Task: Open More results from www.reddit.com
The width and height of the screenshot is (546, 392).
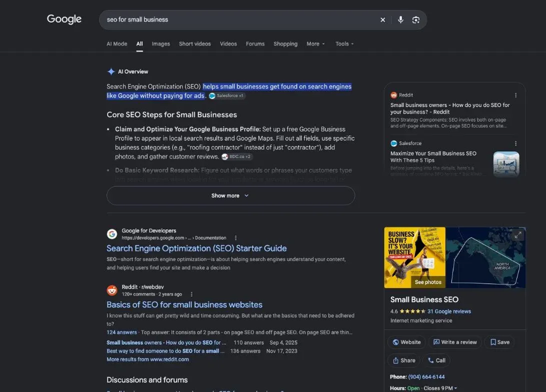Action: pyautogui.click(x=148, y=359)
